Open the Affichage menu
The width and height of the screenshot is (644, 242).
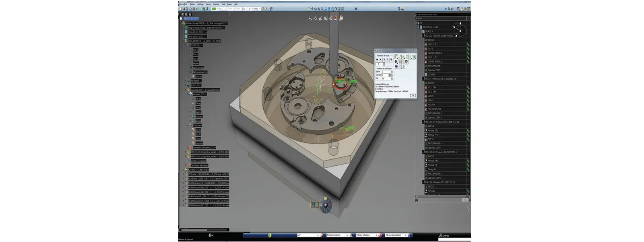[x=200, y=4]
